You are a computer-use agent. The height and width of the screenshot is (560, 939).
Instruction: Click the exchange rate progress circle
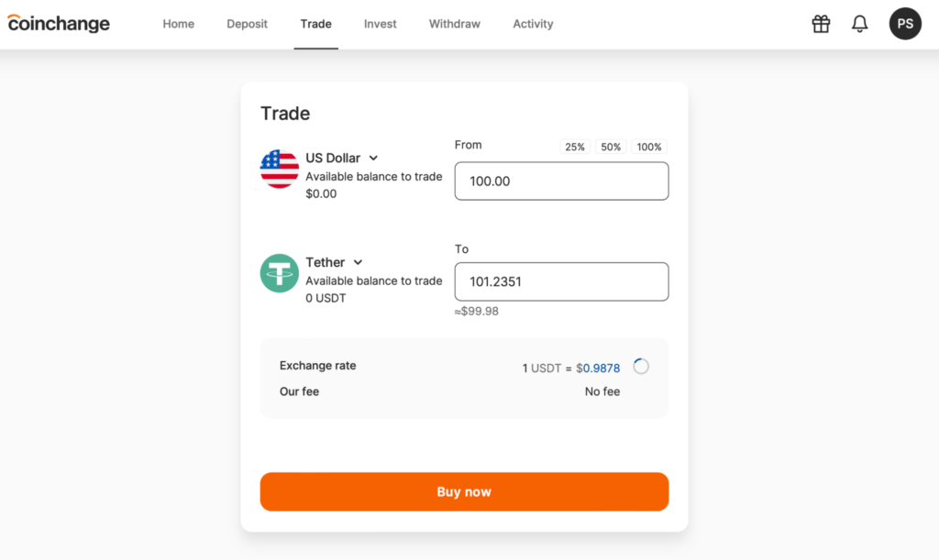[x=640, y=366]
